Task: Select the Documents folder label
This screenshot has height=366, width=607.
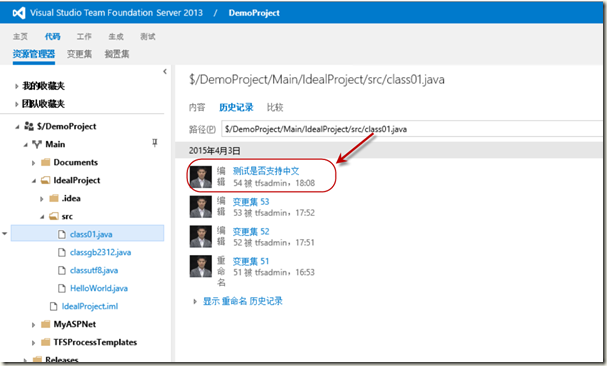Action: tap(75, 162)
